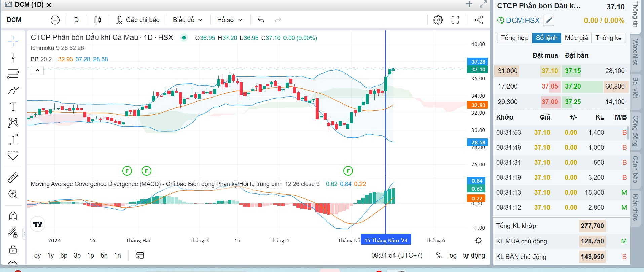This screenshot has width=644, height=272.
Task: Open the Fibonacci retracement tools
Action: click(x=13, y=74)
